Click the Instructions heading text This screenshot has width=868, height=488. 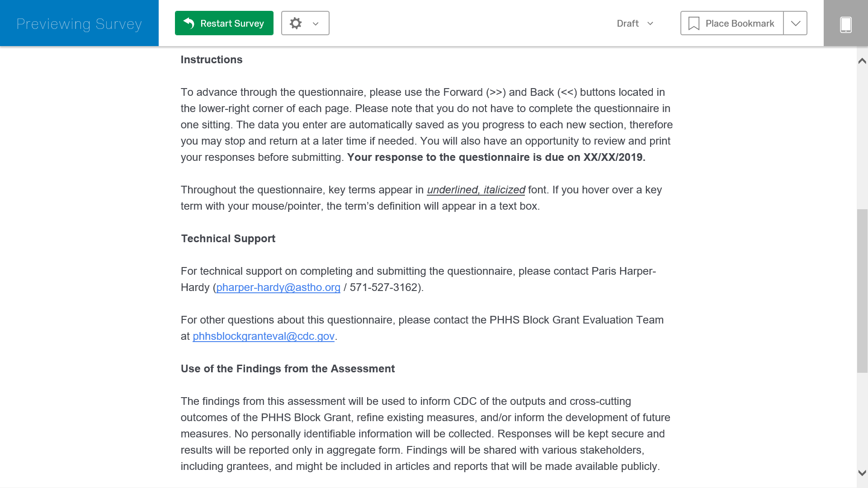(x=212, y=60)
